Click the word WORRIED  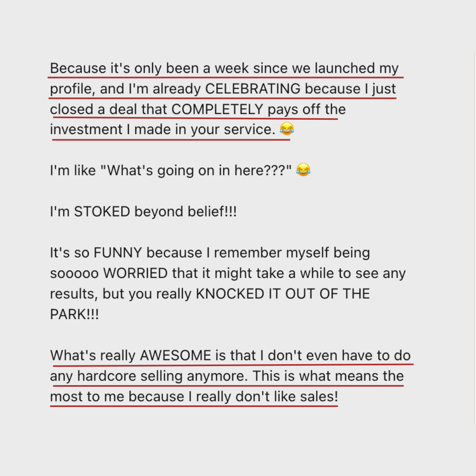135,273
